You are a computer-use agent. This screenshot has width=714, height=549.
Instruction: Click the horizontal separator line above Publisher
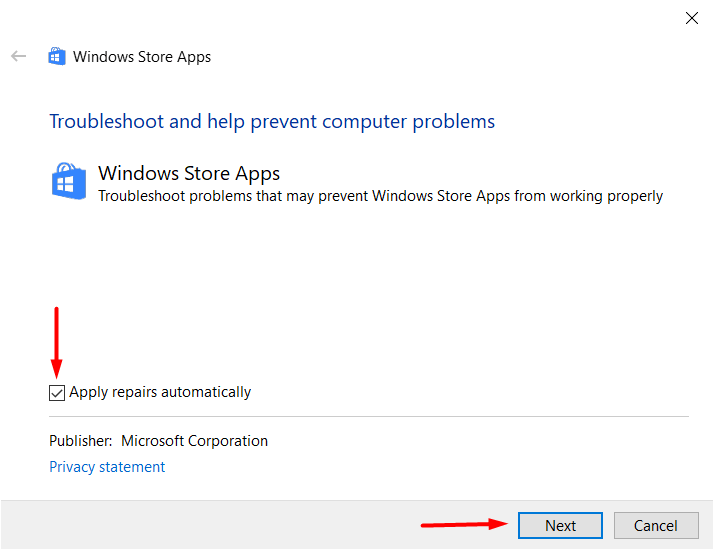[x=369, y=416]
